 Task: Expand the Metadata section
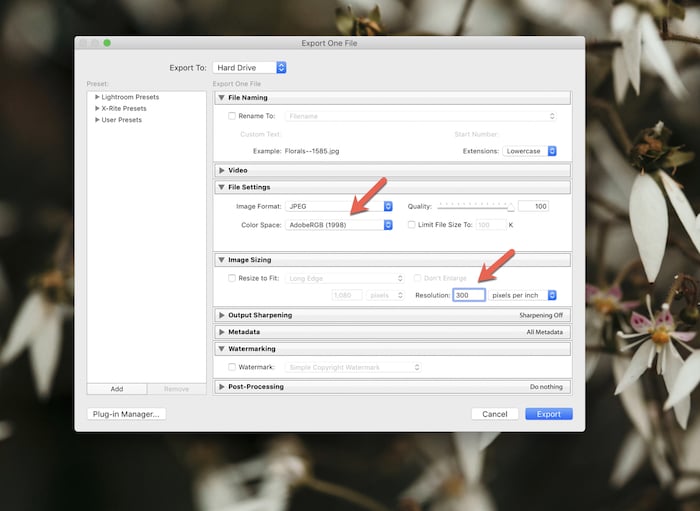click(221, 332)
